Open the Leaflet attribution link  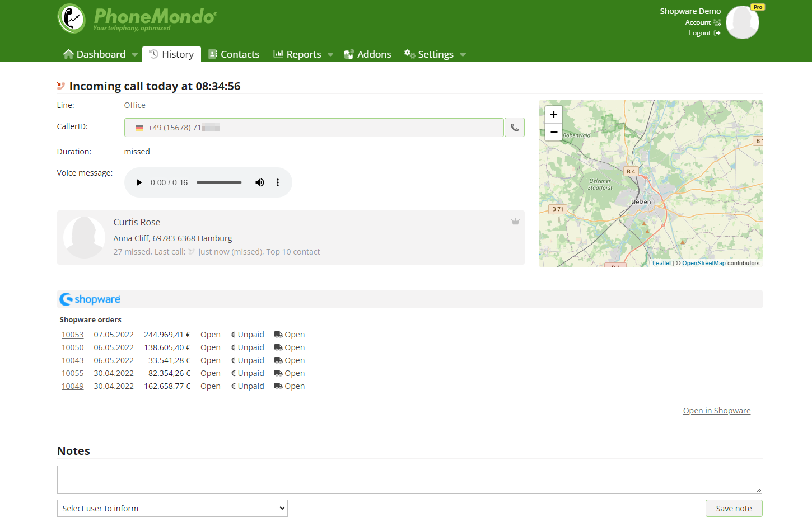coord(661,263)
